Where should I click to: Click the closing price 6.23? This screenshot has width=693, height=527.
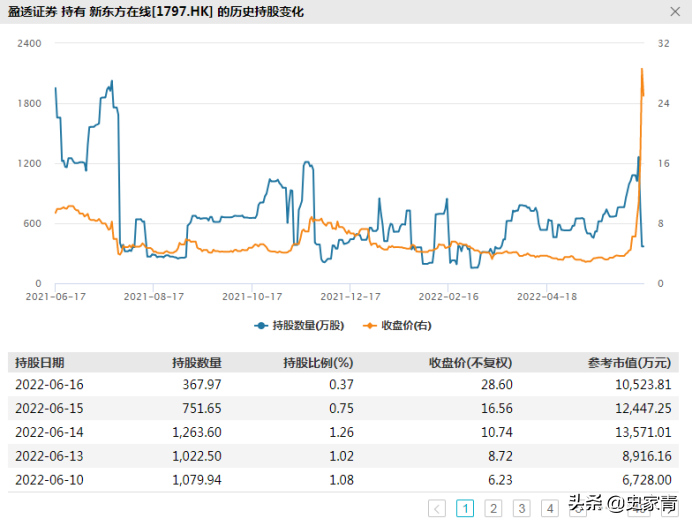[500, 480]
